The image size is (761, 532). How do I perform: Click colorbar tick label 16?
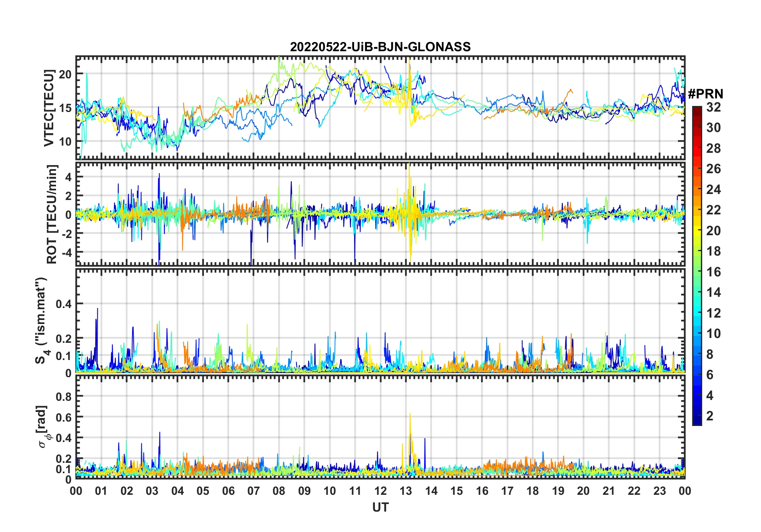coord(713,272)
